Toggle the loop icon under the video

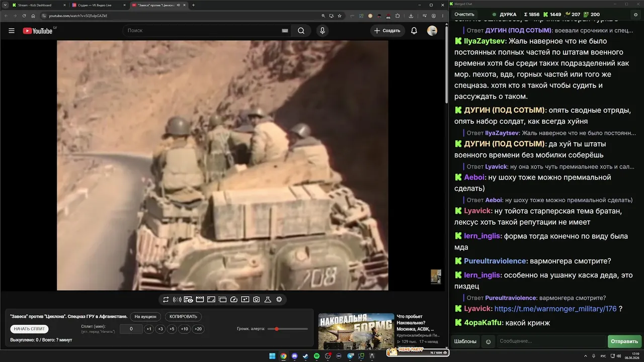pyautogui.click(x=166, y=300)
